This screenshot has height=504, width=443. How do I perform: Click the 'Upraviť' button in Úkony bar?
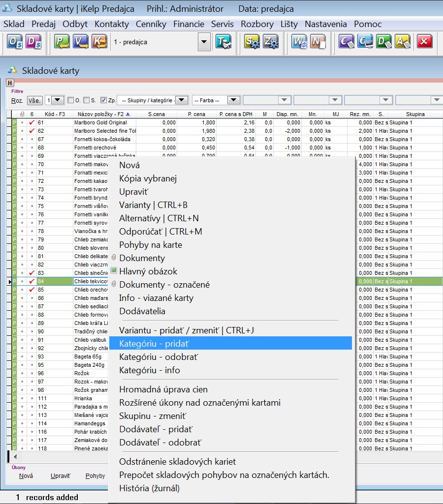tap(61, 476)
